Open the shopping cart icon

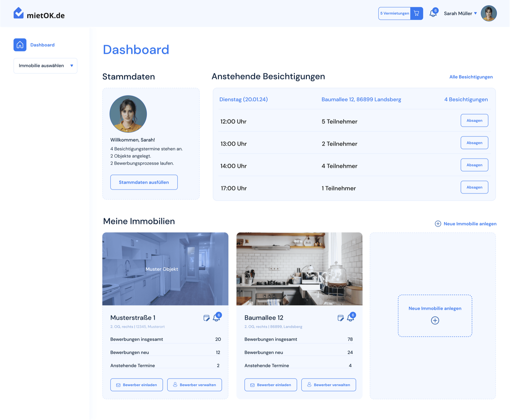pos(417,13)
